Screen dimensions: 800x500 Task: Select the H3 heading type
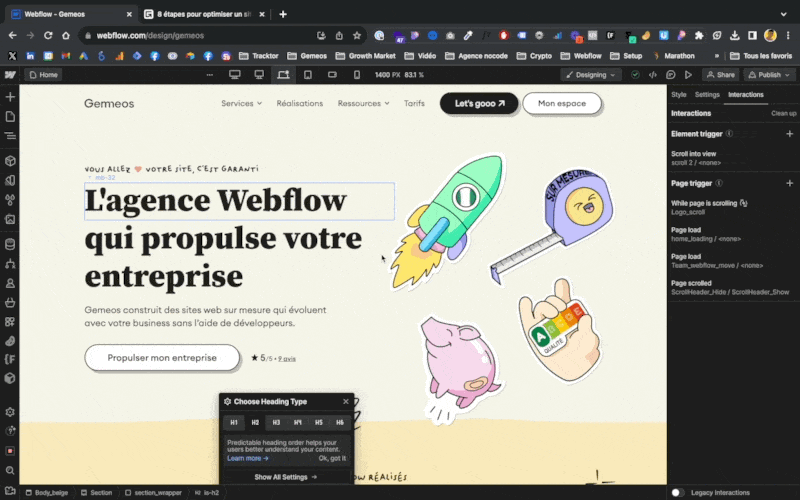276,422
